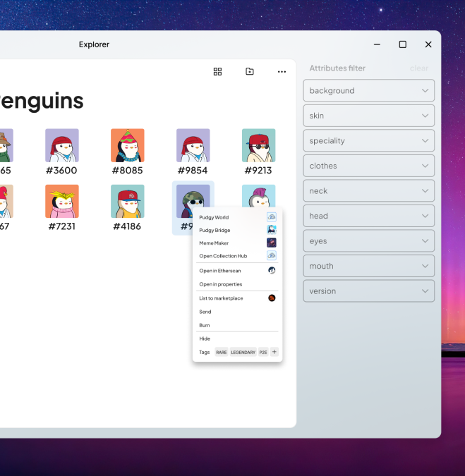Image resolution: width=465 pixels, height=476 pixels.
Task: Add a new tag with plus button
Action: (x=274, y=352)
